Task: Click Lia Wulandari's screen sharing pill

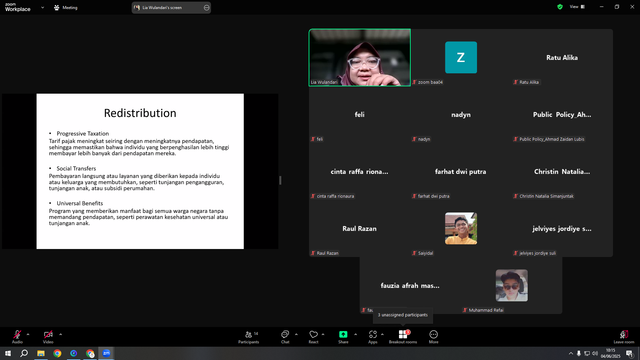Action: pyautogui.click(x=171, y=7)
